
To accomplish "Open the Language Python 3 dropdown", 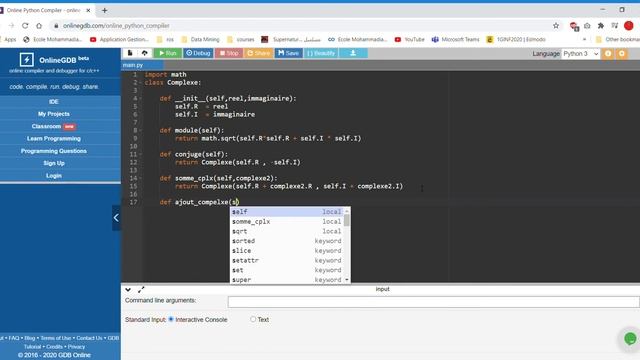I will (x=580, y=53).
